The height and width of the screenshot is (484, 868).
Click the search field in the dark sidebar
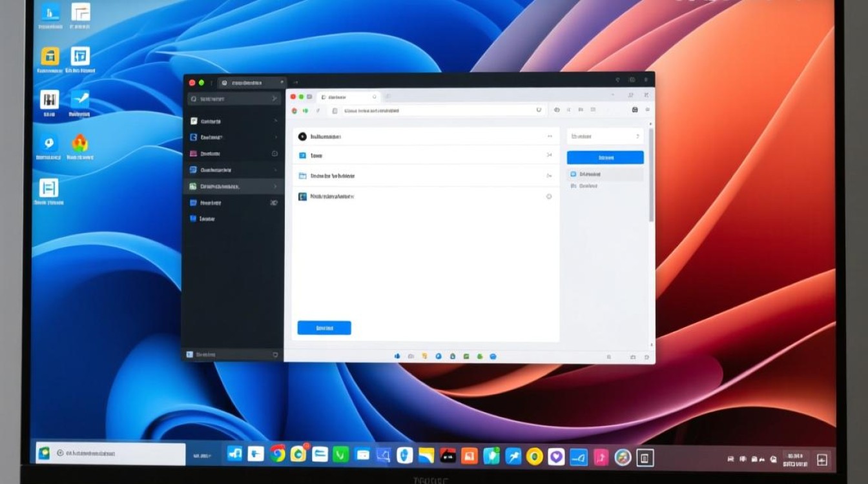(234, 99)
